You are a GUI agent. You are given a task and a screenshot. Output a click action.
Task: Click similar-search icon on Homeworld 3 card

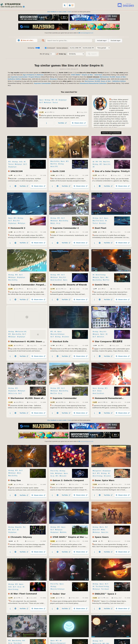point(15,243)
